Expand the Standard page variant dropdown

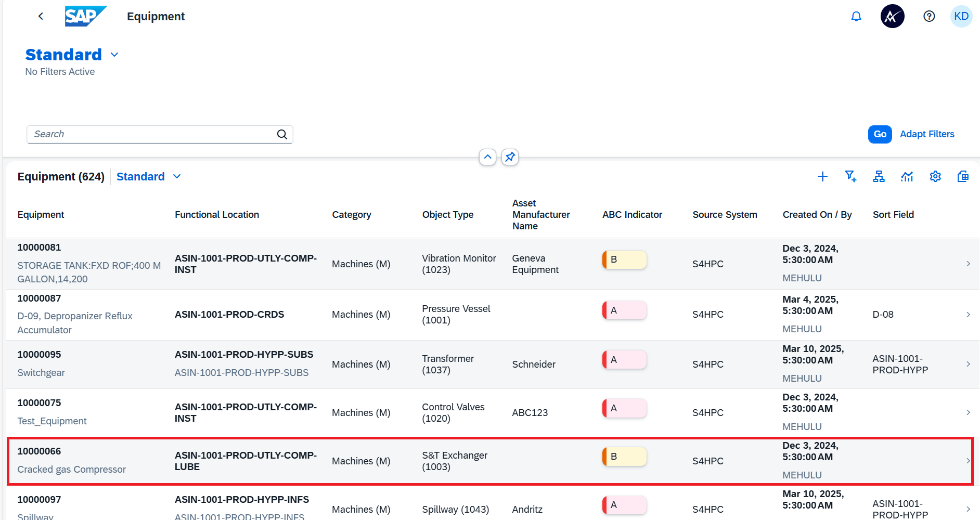pyautogui.click(x=114, y=55)
